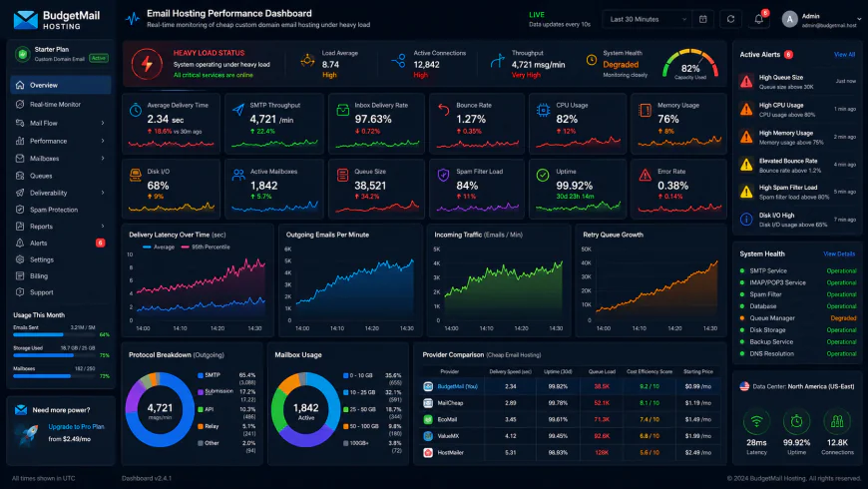The image size is (868, 489).
Task: Toggle Submission in Protocol Breakdown legend
Action: pyautogui.click(x=216, y=391)
